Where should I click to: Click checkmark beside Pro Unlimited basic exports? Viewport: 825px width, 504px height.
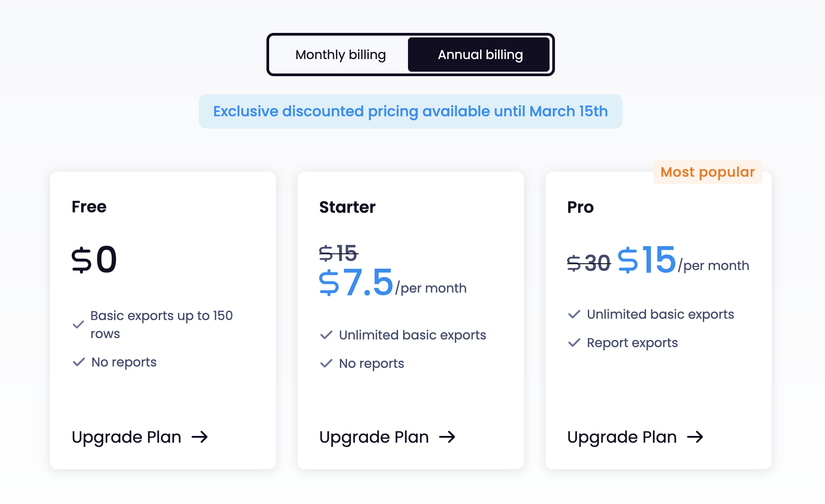[x=574, y=314]
